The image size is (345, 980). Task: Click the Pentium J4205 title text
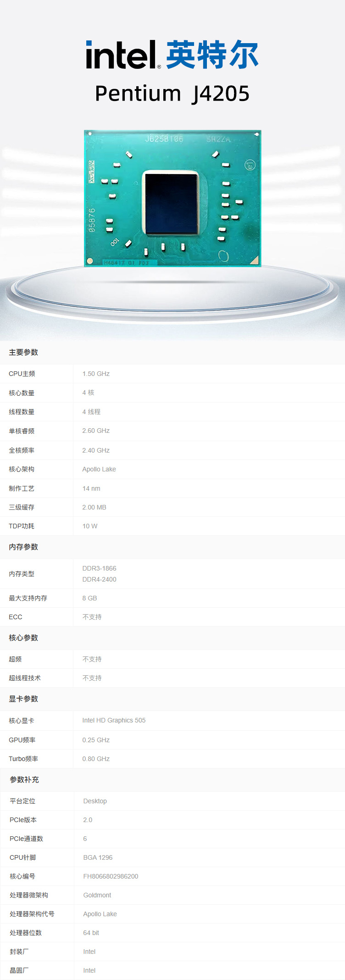click(x=172, y=94)
